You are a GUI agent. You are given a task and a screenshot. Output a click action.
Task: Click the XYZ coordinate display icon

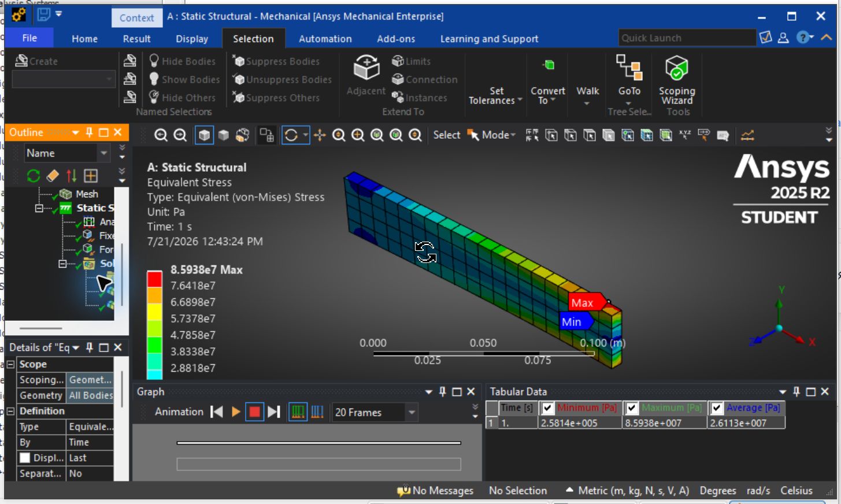685,135
